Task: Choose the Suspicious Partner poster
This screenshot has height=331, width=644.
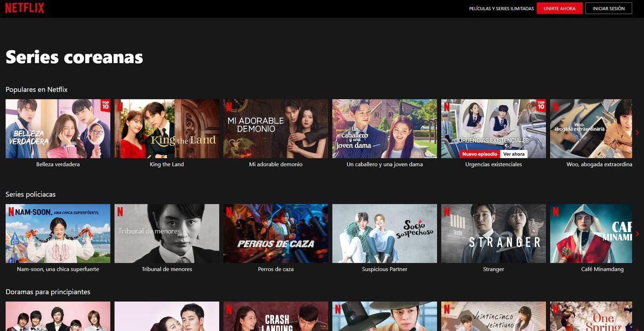Action: click(x=384, y=233)
